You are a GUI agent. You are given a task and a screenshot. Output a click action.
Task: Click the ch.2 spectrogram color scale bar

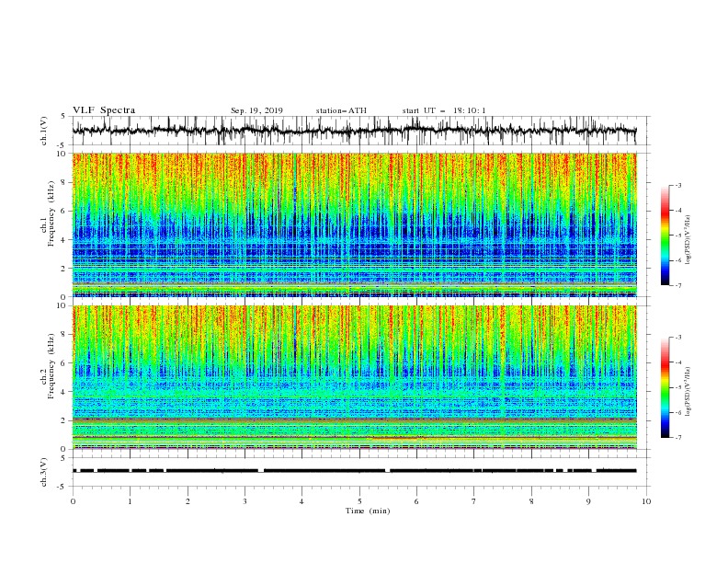(x=665, y=387)
